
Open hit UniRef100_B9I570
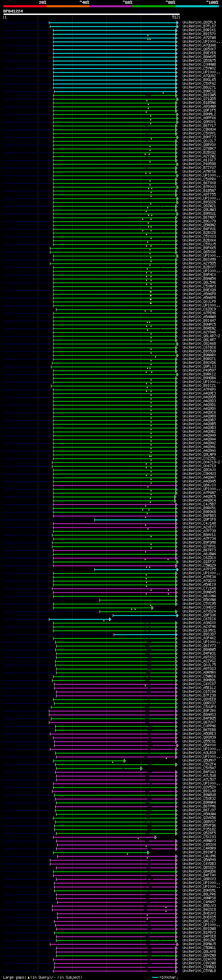[199, 34]
